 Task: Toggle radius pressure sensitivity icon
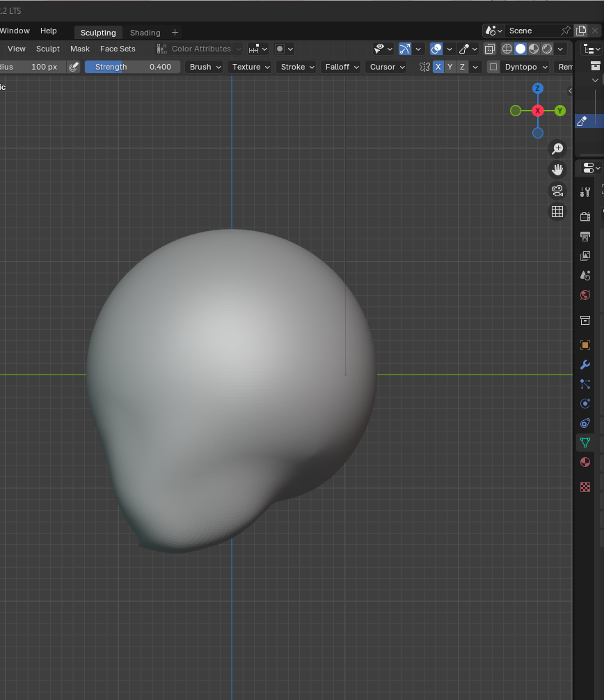74,67
